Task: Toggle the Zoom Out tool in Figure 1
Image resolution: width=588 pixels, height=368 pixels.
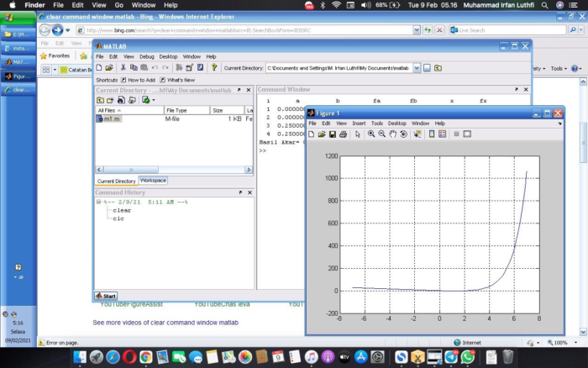Action: pos(381,134)
